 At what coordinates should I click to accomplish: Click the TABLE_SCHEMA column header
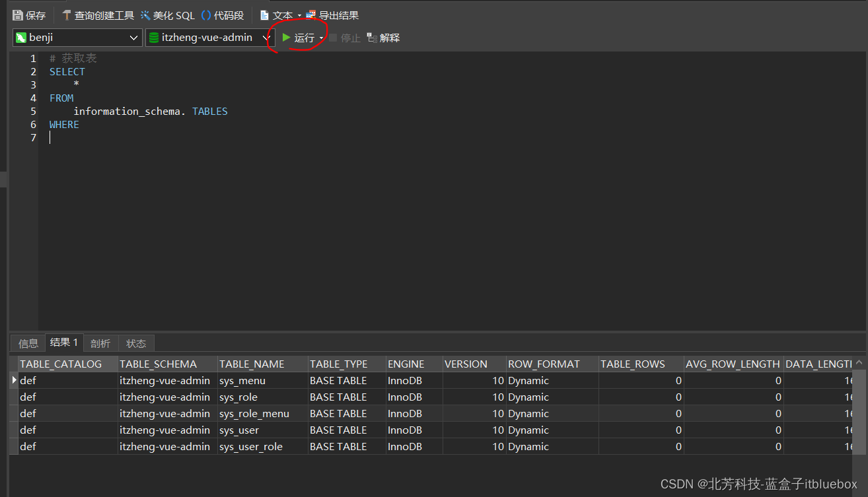(x=168, y=364)
